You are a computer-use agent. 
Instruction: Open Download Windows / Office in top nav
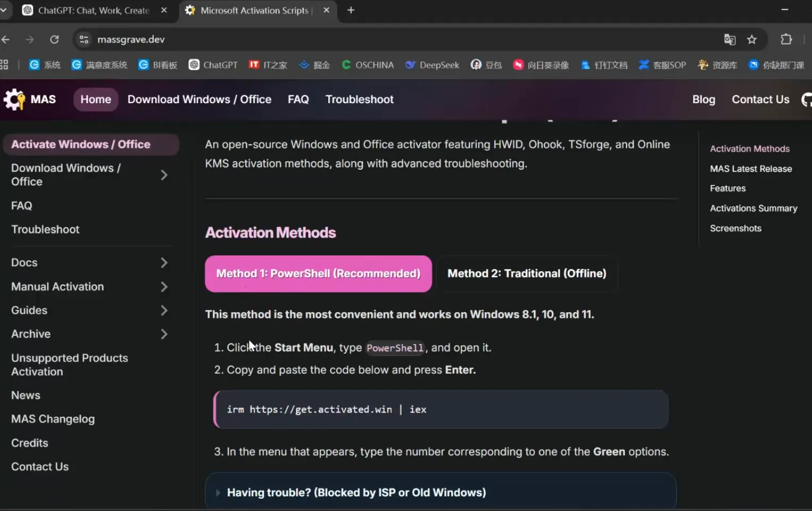coord(200,99)
